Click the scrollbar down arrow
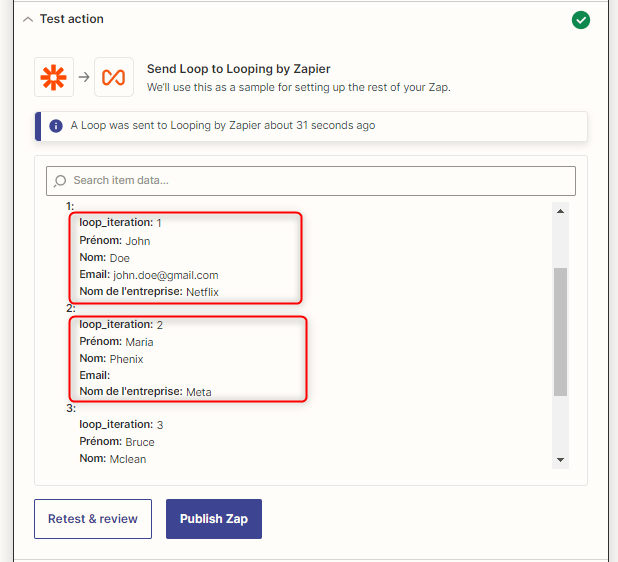Screen dimensions: 618x562 560,460
